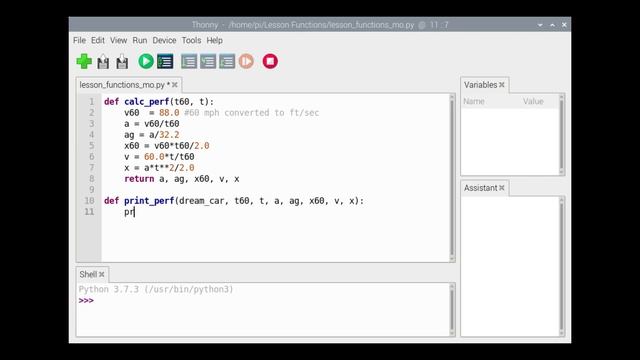Click the comment '#60 mph converted to ft/sec'
This screenshot has height=360, width=640.
pos(251,113)
